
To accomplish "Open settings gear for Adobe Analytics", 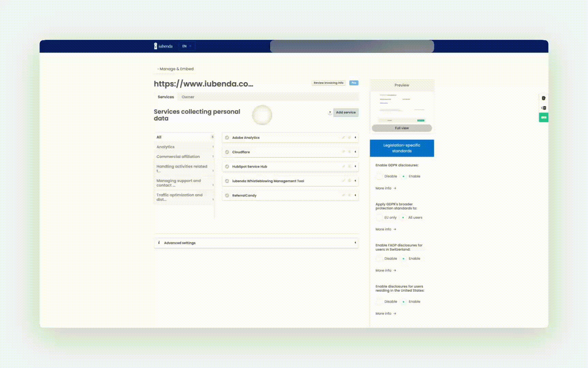I will pos(349,137).
